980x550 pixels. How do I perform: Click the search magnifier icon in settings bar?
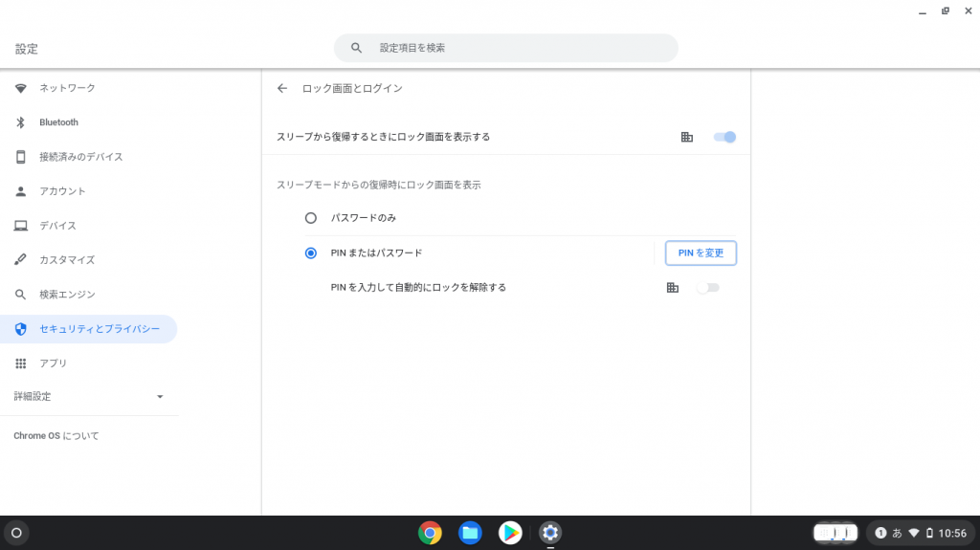click(x=356, y=48)
